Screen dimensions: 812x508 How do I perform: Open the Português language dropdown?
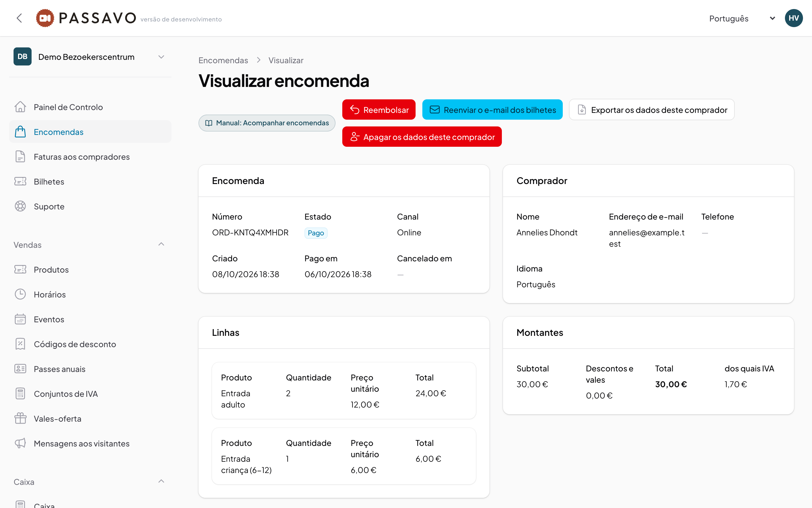[x=742, y=18]
